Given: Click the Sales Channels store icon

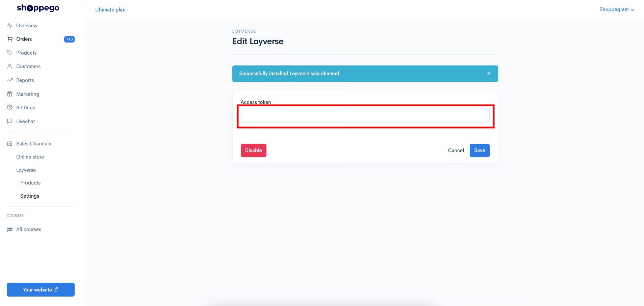Looking at the screenshot, I should [x=9, y=143].
